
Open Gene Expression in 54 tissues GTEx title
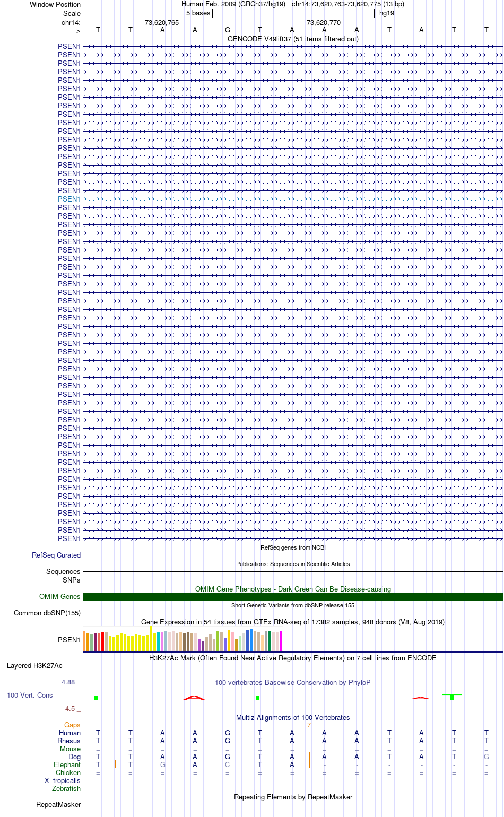293,622
